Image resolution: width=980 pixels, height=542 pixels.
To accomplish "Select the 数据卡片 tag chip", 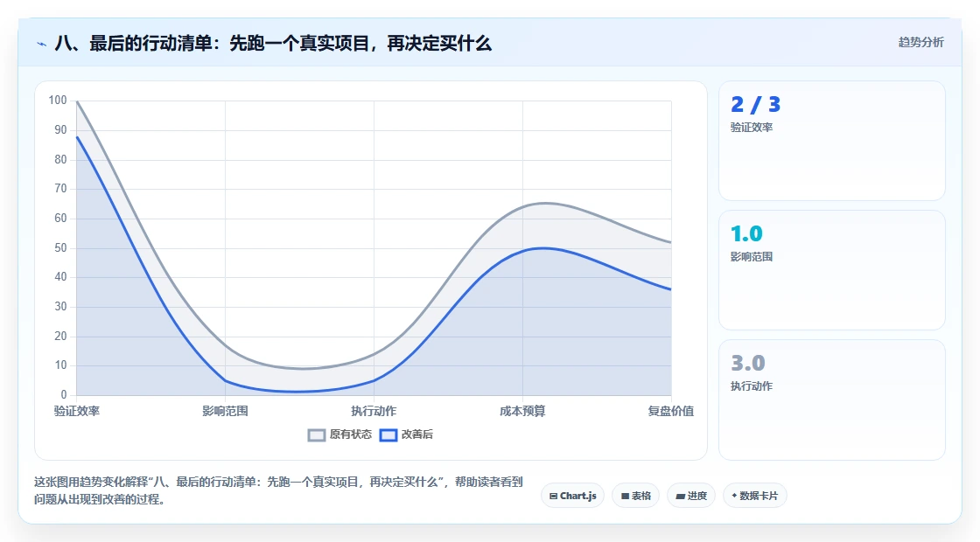I will [754, 496].
